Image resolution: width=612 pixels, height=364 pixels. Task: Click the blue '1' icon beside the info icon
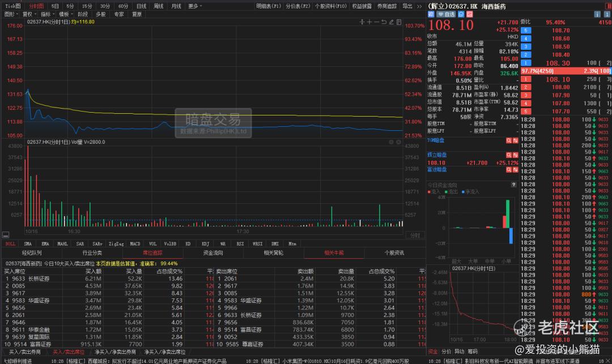tap(607, 14)
